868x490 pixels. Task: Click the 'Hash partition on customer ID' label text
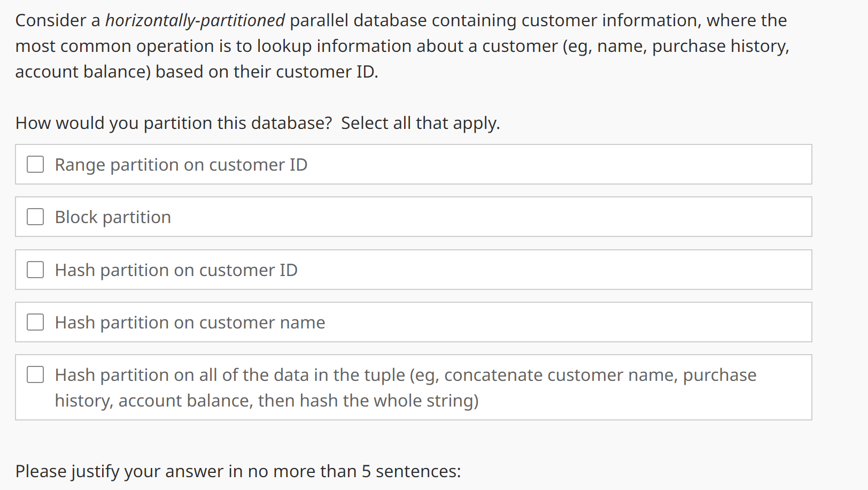click(x=176, y=270)
